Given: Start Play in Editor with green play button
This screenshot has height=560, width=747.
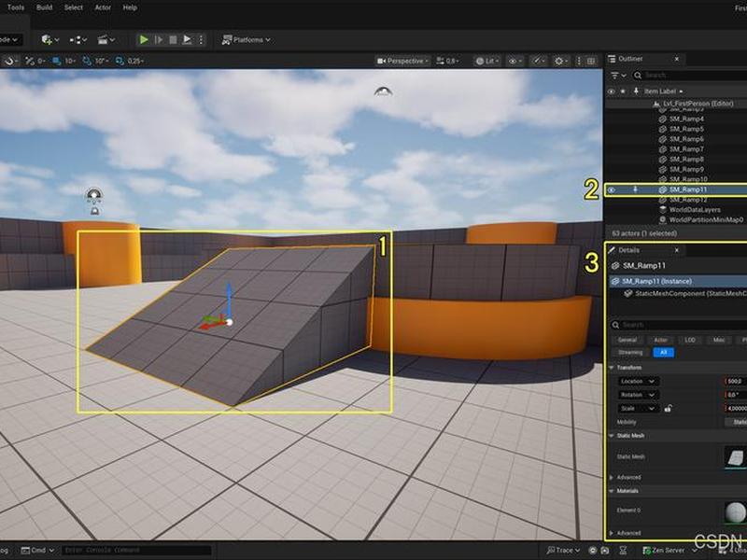Looking at the screenshot, I should pos(144,40).
